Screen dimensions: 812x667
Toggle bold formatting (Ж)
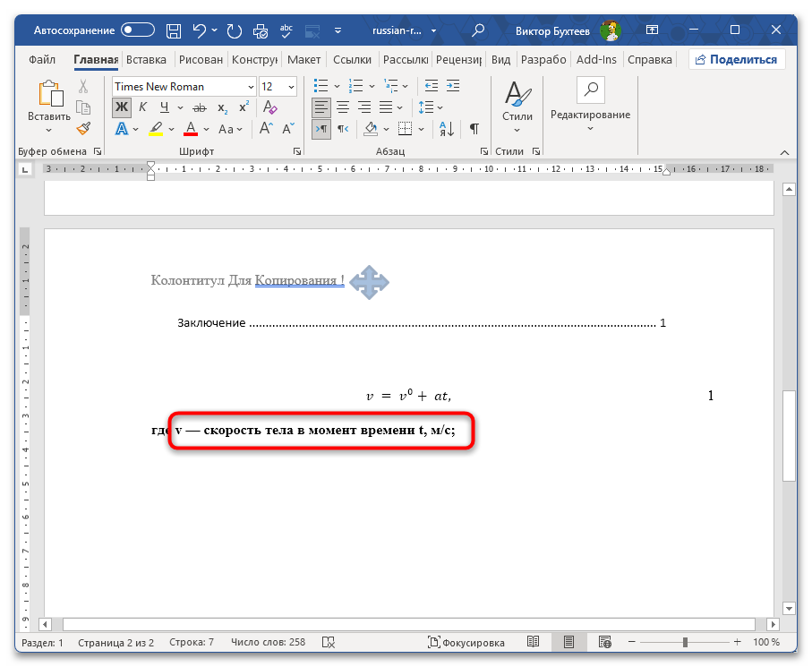tap(122, 107)
